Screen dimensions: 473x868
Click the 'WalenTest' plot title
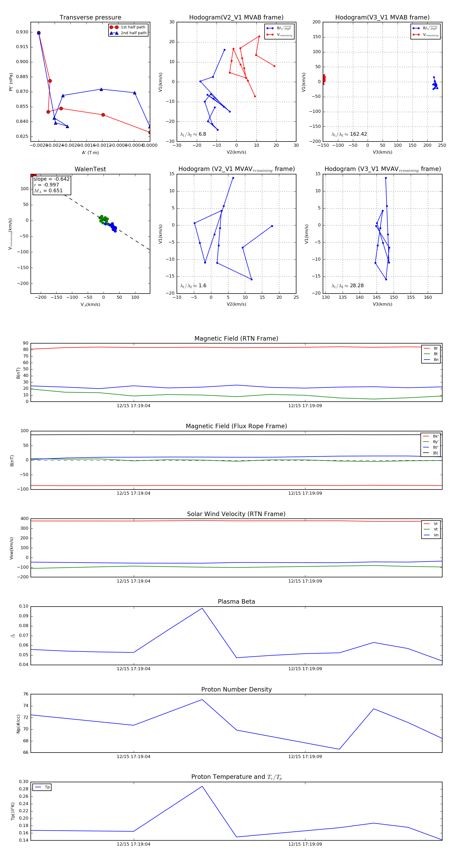click(90, 169)
